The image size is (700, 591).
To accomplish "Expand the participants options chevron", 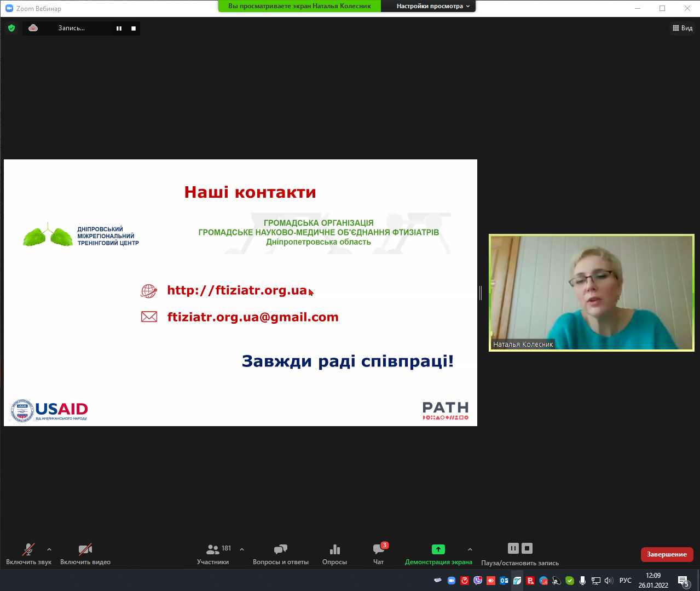I will tap(242, 549).
